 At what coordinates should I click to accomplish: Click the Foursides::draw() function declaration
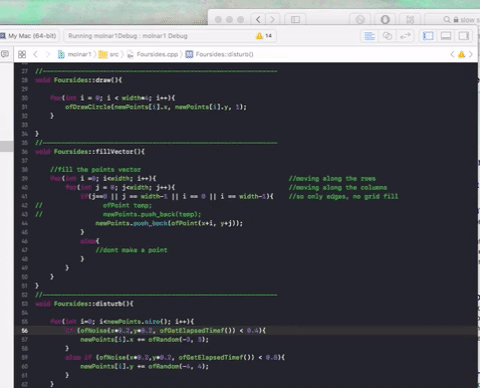click(x=79, y=80)
